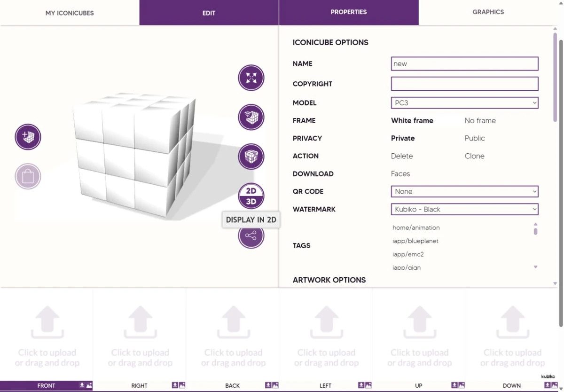Switch display to 2D with 2D/3D button
This screenshot has height=392, width=564.
pyautogui.click(x=251, y=196)
